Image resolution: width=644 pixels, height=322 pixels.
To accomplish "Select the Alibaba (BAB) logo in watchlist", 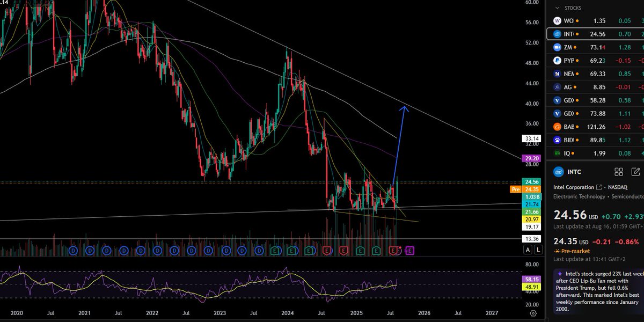I will pyautogui.click(x=557, y=127).
